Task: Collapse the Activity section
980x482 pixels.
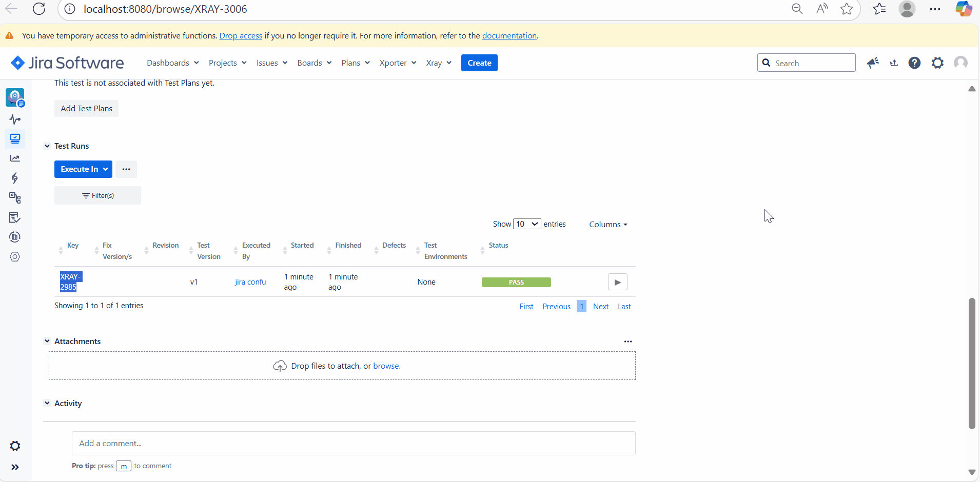Action: point(47,404)
